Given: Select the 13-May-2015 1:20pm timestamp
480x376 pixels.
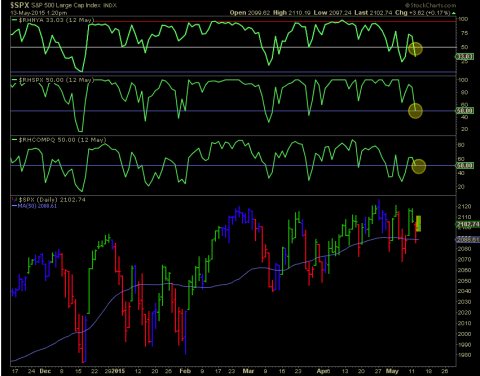Looking at the screenshot, I should coord(38,13).
